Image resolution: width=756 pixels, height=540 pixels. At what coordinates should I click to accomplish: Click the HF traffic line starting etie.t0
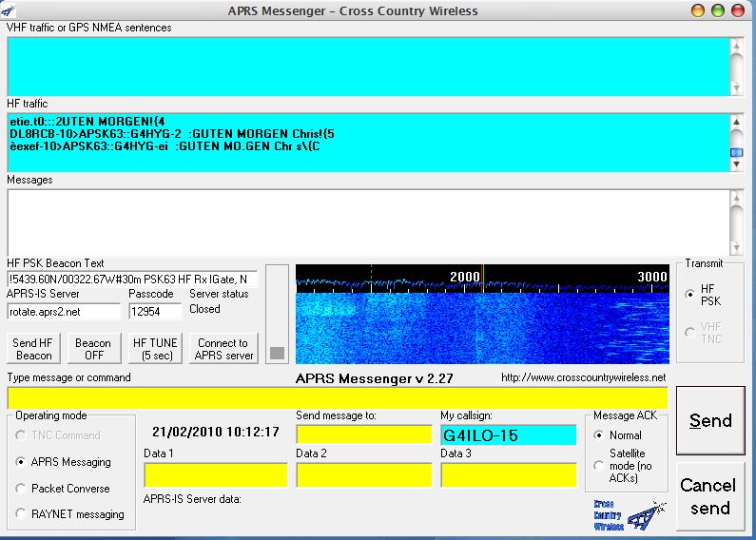87,121
